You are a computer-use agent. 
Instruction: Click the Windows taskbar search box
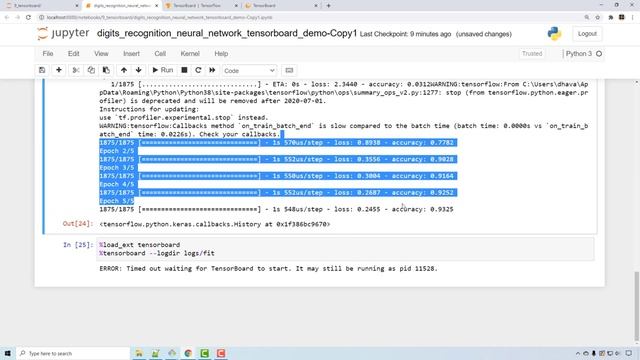(73, 353)
